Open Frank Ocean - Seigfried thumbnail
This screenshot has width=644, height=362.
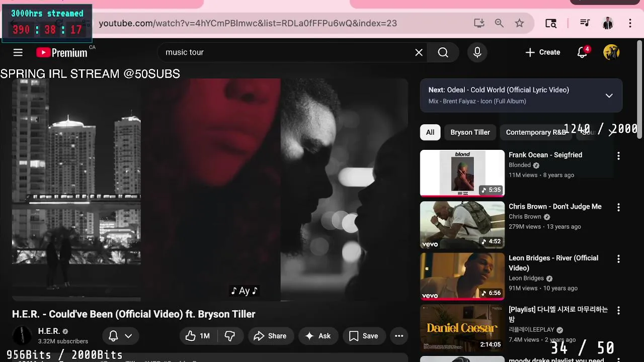(462, 173)
